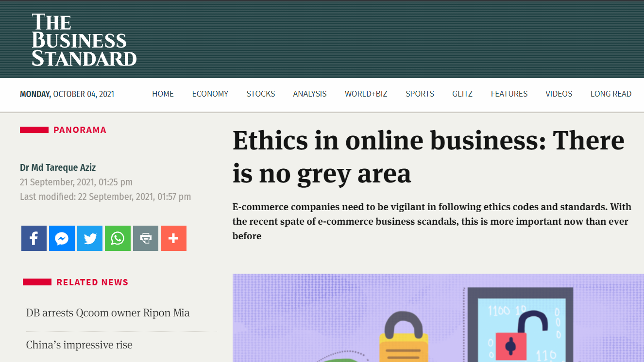This screenshot has width=644, height=362.
Task: Share article via WhatsApp
Action: click(118, 238)
